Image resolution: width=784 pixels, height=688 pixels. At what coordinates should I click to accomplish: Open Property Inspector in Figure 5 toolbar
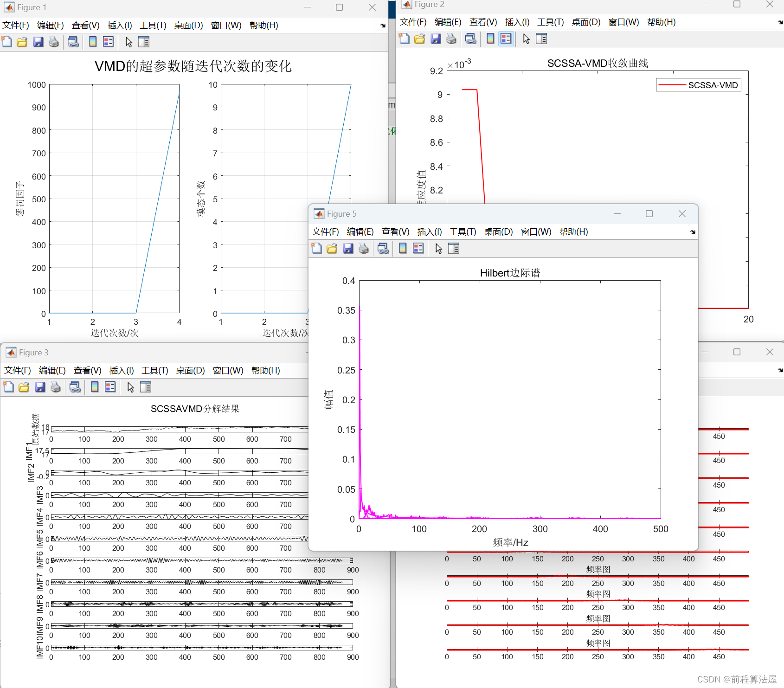[x=454, y=249]
